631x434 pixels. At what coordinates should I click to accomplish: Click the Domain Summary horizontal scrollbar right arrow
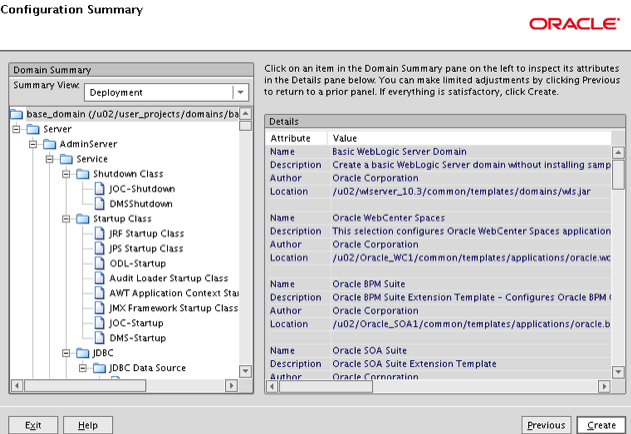[232, 385]
